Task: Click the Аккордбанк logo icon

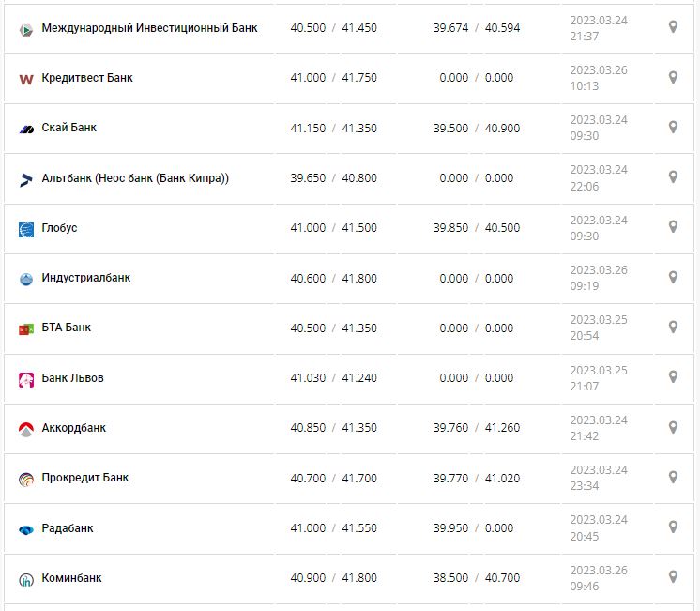Action: (x=26, y=429)
